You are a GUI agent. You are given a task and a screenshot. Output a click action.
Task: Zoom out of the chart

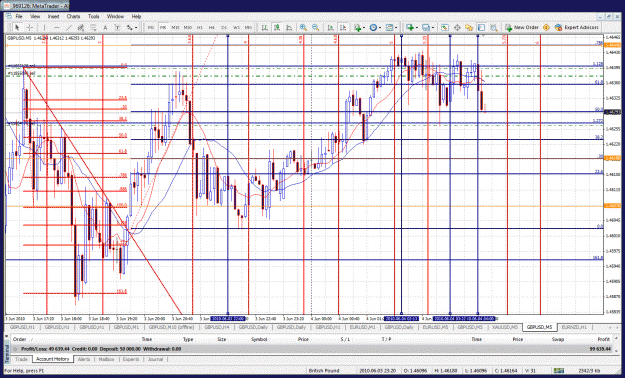[316, 28]
